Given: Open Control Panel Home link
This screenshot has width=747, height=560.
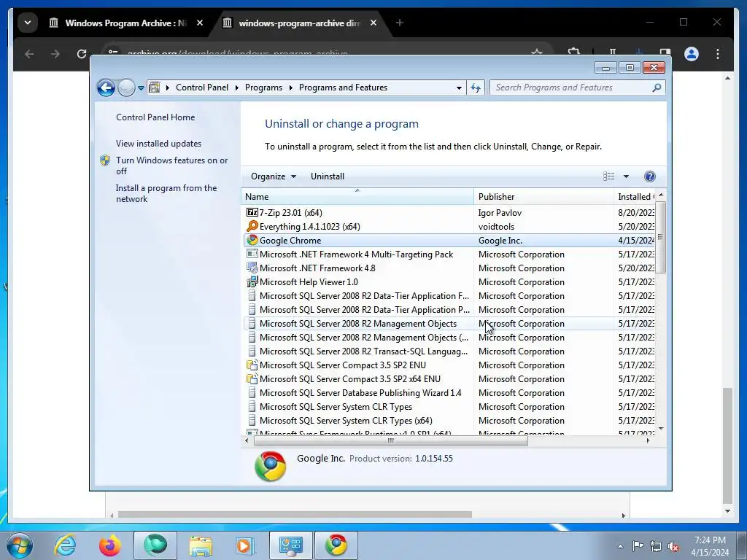Looking at the screenshot, I should tap(155, 117).
